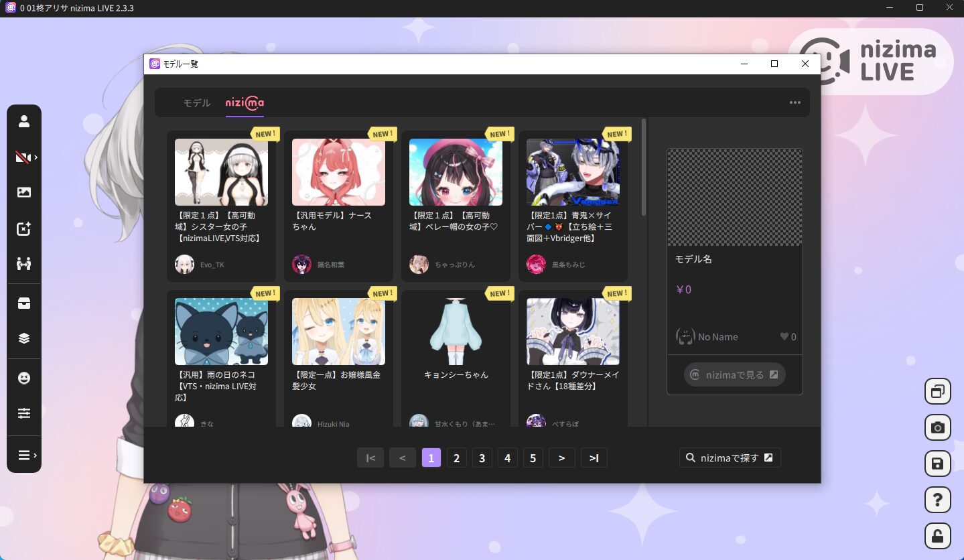Expand the hamburger menu at sidebar bottom
The image size is (964, 560).
tap(25, 455)
